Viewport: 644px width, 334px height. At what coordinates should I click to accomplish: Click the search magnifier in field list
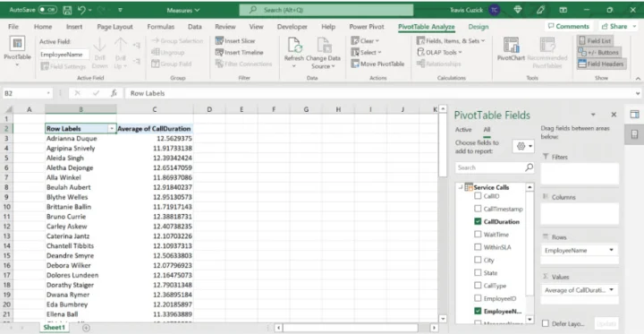click(529, 167)
